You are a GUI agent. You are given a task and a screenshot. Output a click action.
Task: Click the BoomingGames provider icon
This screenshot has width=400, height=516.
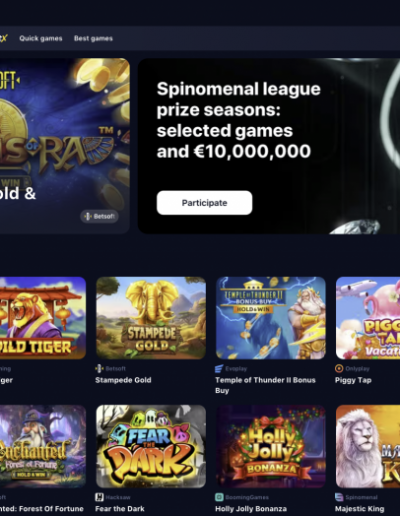[219, 497]
